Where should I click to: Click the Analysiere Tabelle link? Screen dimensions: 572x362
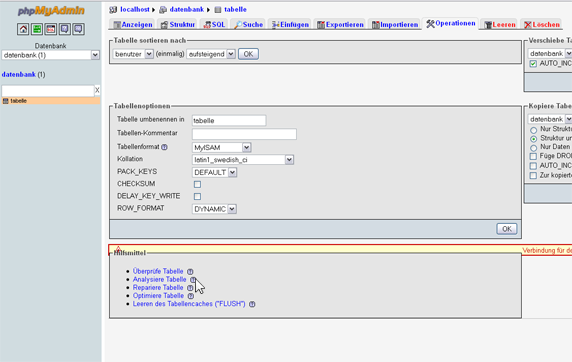click(159, 280)
